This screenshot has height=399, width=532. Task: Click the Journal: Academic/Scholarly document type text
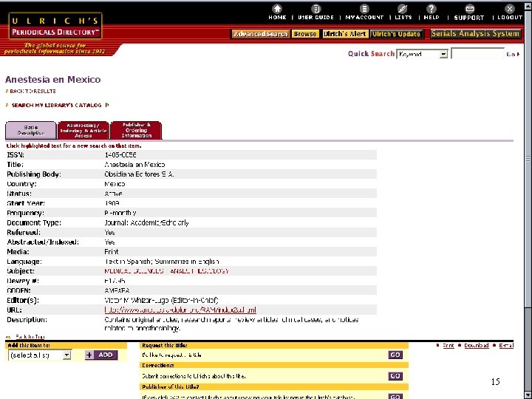[146, 223]
